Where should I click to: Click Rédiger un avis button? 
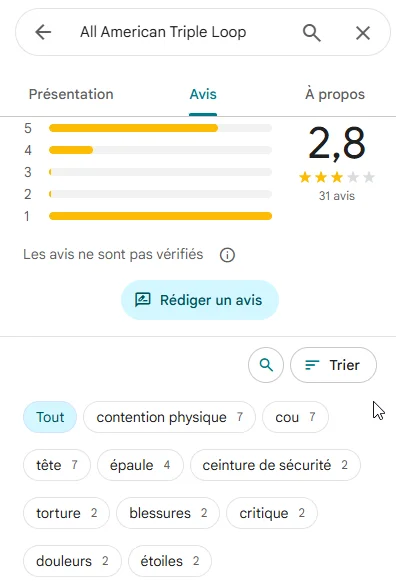coord(200,300)
